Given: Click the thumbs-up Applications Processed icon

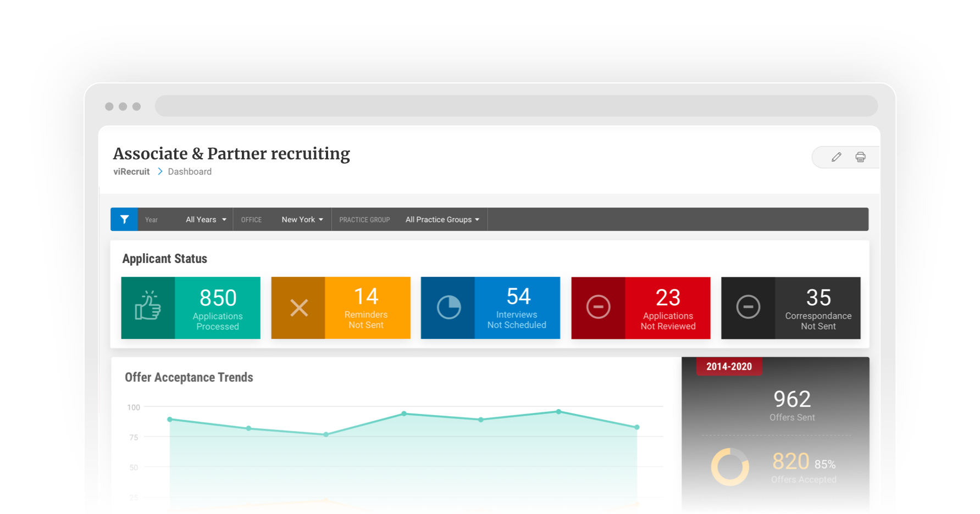Looking at the screenshot, I should point(148,308).
